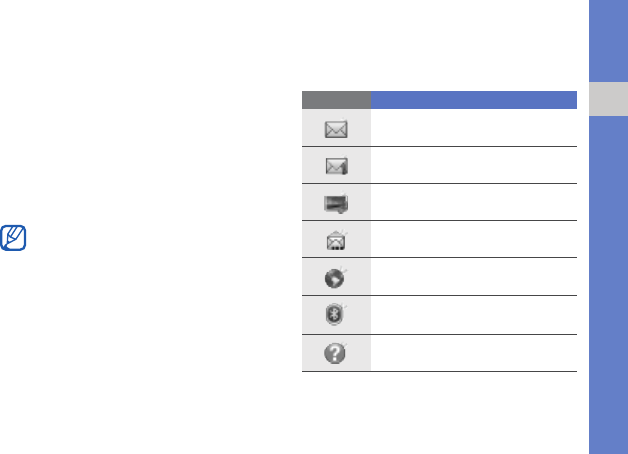Click the empty cell beside the globe icon

474,277
